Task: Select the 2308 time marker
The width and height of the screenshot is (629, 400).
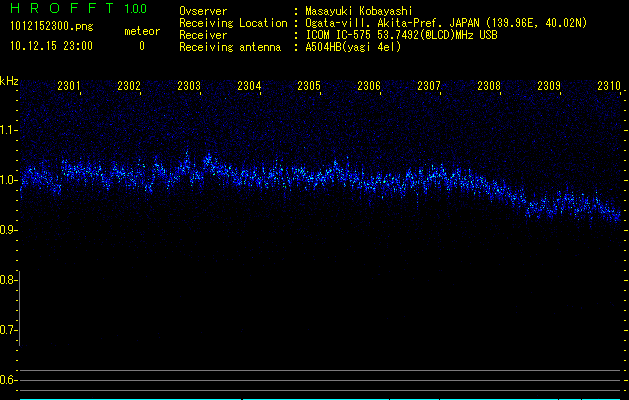Action: pos(489,87)
